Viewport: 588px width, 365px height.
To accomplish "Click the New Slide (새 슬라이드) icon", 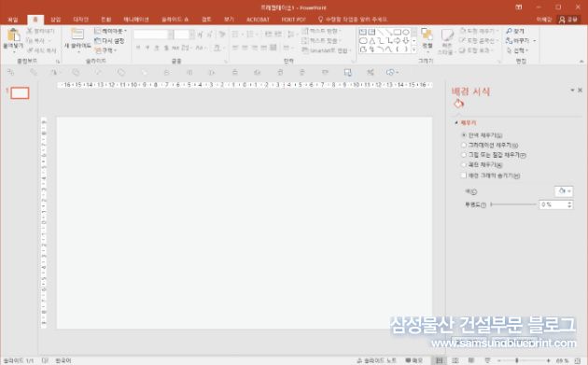I will point(77,35).
